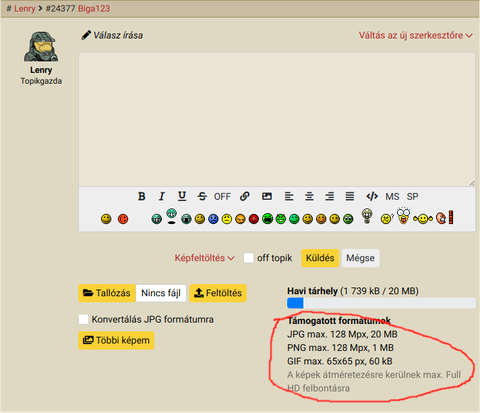Click the MS formatting button
Viewport: 480px width, 413px height.
(392, 197)
